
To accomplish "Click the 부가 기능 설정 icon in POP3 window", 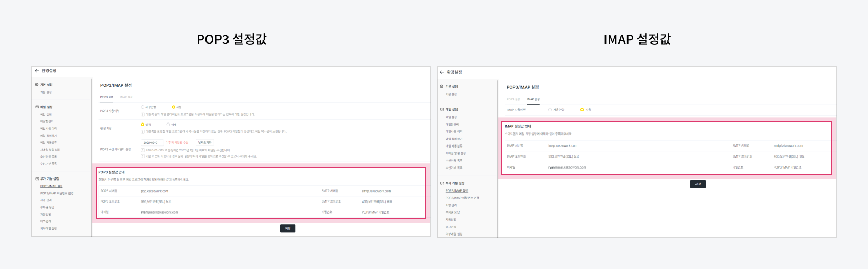I will coord(37,179).
